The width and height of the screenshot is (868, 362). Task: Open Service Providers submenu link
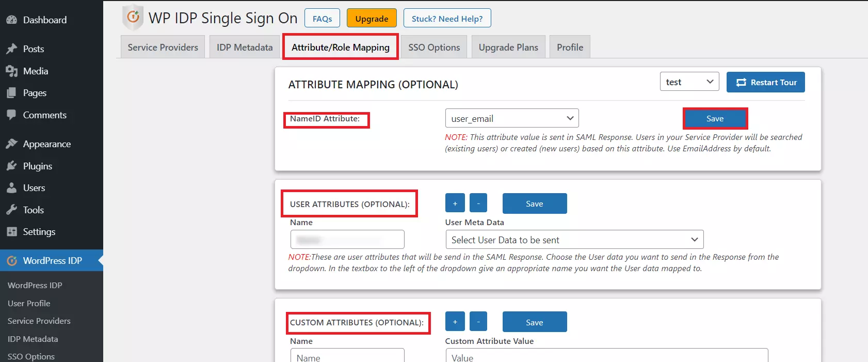tap(39, 321)
